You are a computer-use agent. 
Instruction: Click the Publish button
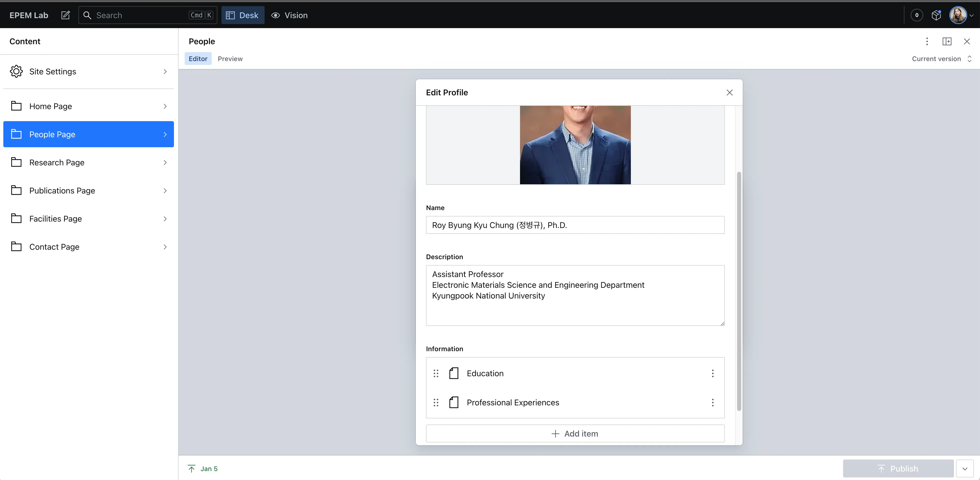coord(898,468)
